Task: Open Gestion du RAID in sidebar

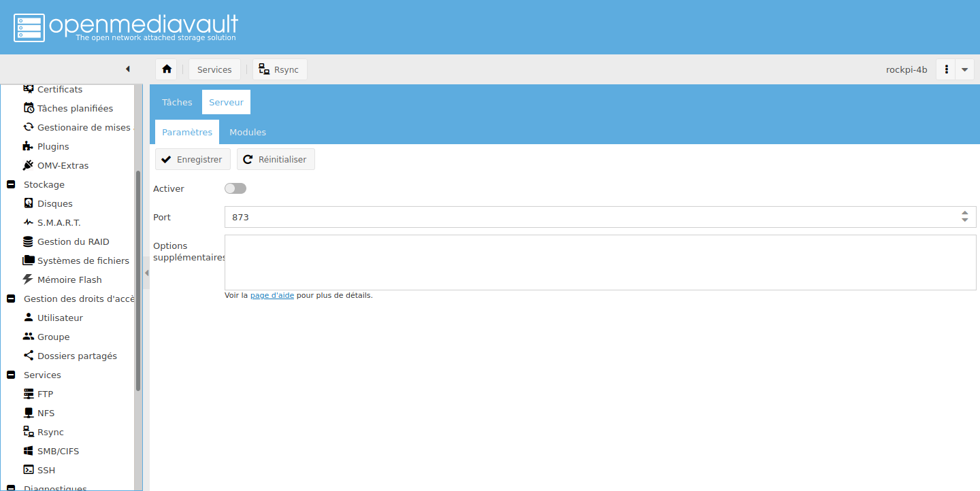Action: pos(73,241)
